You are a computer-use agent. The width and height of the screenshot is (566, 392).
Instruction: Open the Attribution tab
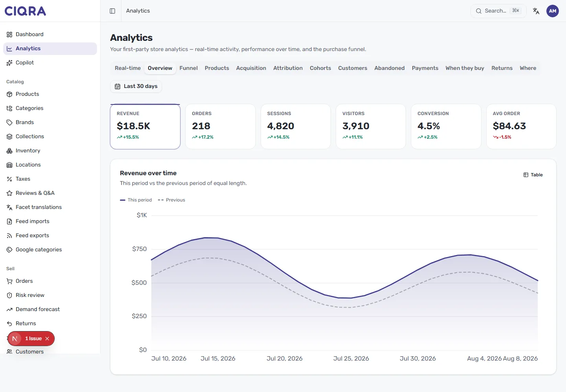point(288,68)
